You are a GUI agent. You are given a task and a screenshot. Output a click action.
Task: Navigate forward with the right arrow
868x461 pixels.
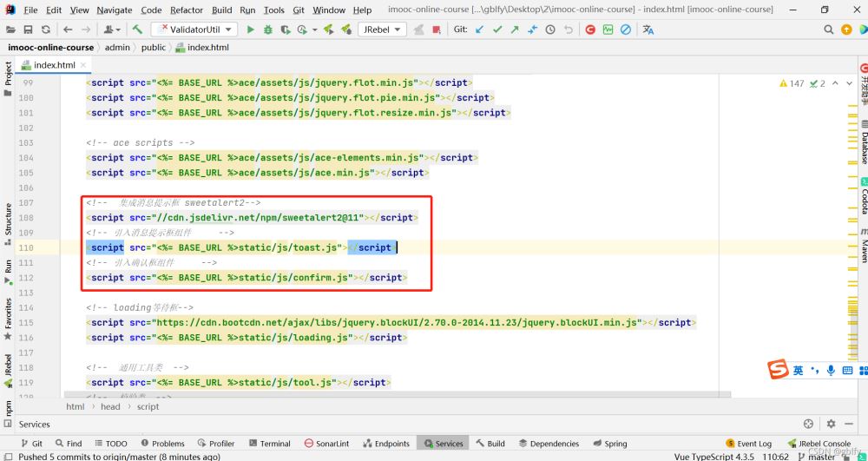tap(86, 30)
